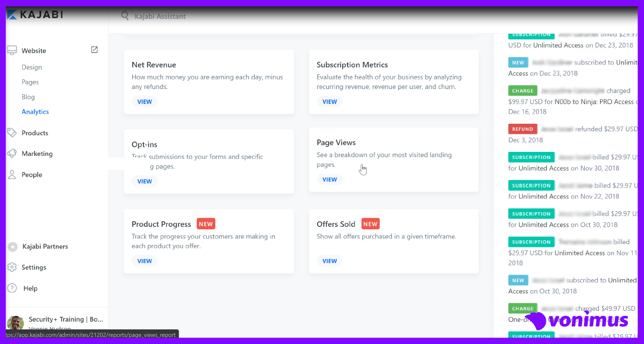The height and width of the screenshot is (344, 644).
Task: Click the search magnifier icon
Action: (125, 16)
